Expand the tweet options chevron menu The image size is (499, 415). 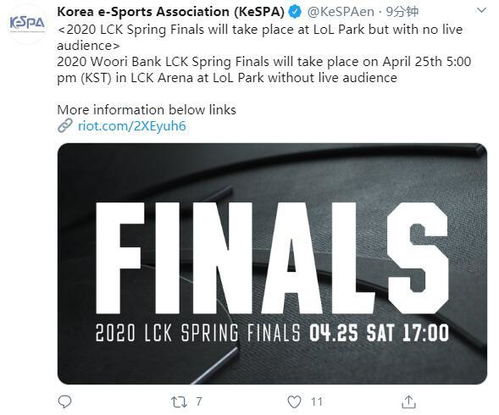click(481, 11)
